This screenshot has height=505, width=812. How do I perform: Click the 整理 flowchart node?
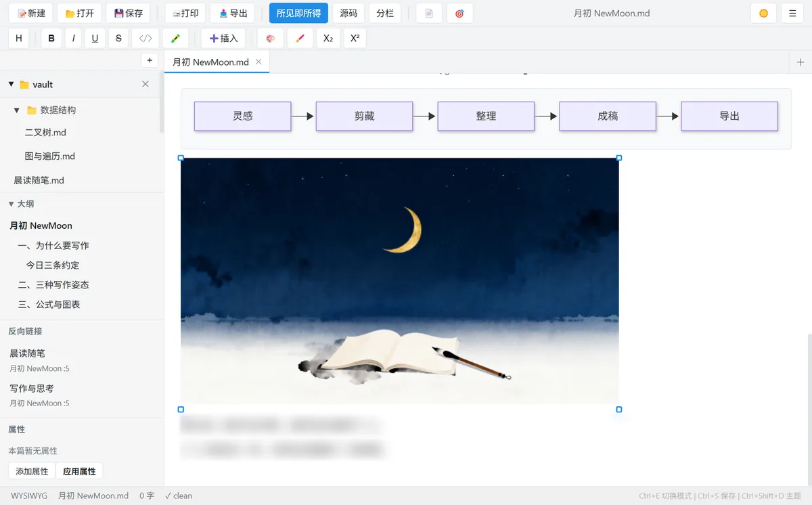pos(486,116)
